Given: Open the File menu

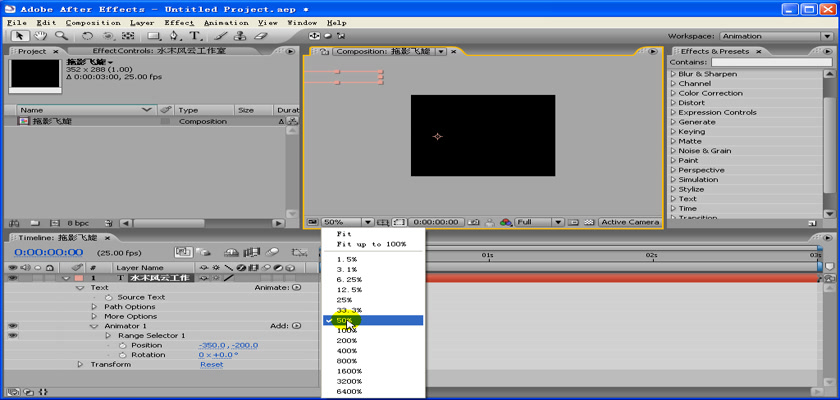Looking at the screenshot, I should click(x=17, y=23).
